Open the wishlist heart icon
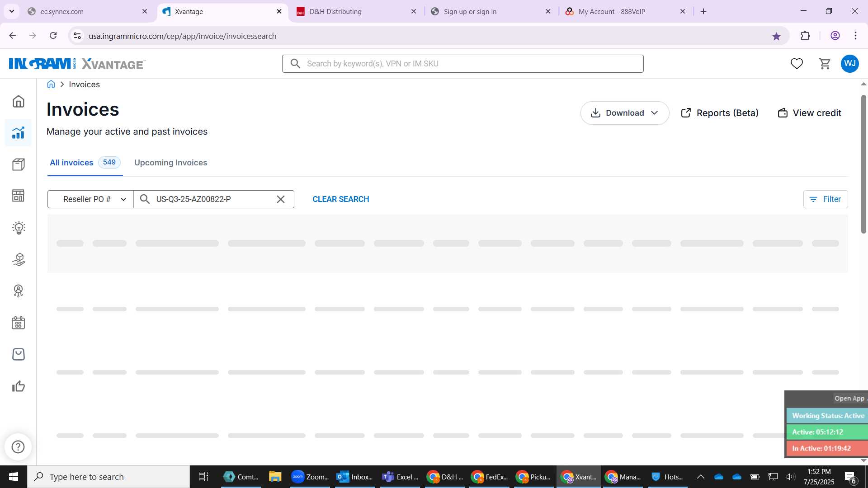This screenshot has width=868, height=488. (797, 64)
